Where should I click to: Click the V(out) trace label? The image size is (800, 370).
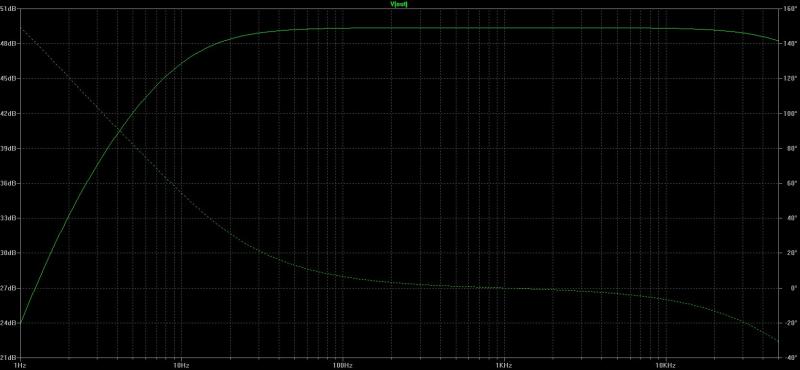399,4
